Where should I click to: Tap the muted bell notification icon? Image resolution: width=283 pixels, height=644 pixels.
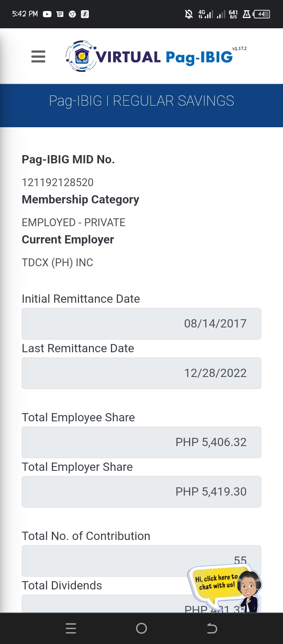click(x=189, y=15)
